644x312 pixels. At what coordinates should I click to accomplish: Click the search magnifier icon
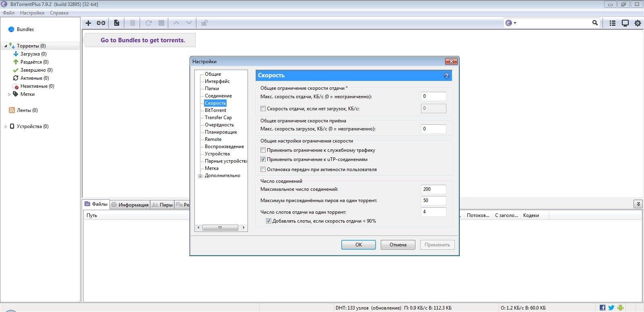click(x=595, y=23)
